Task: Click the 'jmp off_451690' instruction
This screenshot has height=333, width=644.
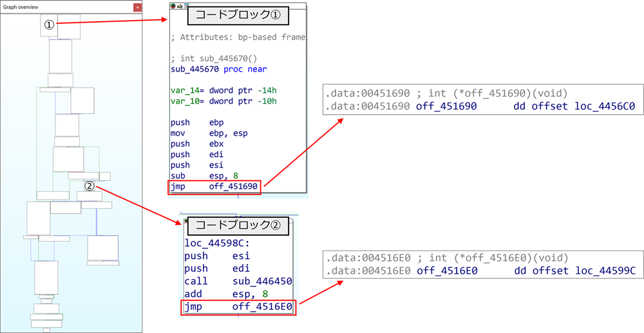Action: click(214, 187)
